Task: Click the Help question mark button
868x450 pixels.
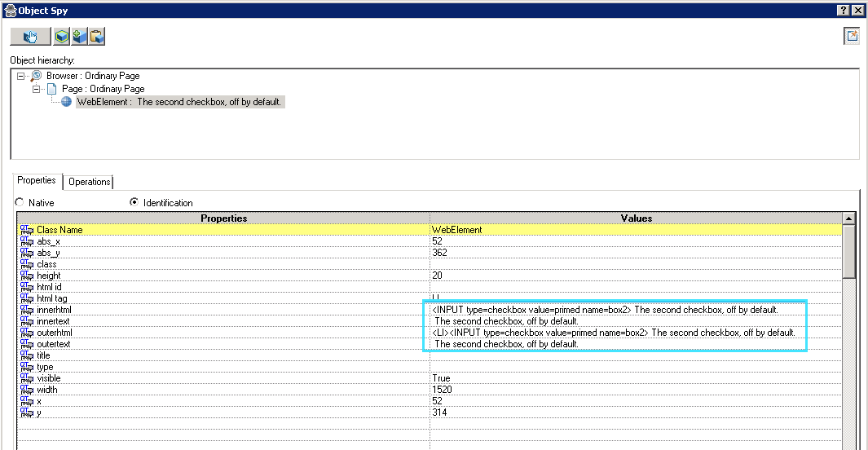Action: [x=843, y=10]
